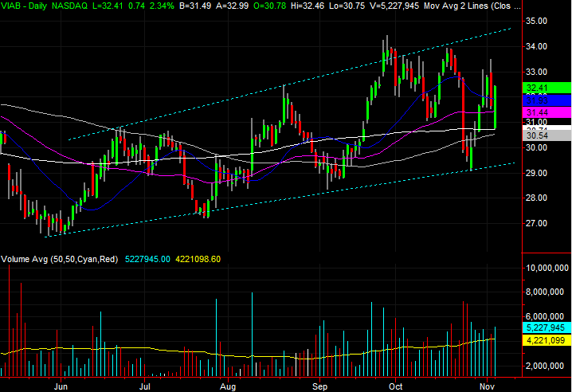Viewport: 572px width, 392px height.
Task: Click the 34.00 price axis label
Action: (x=536, y=47)
